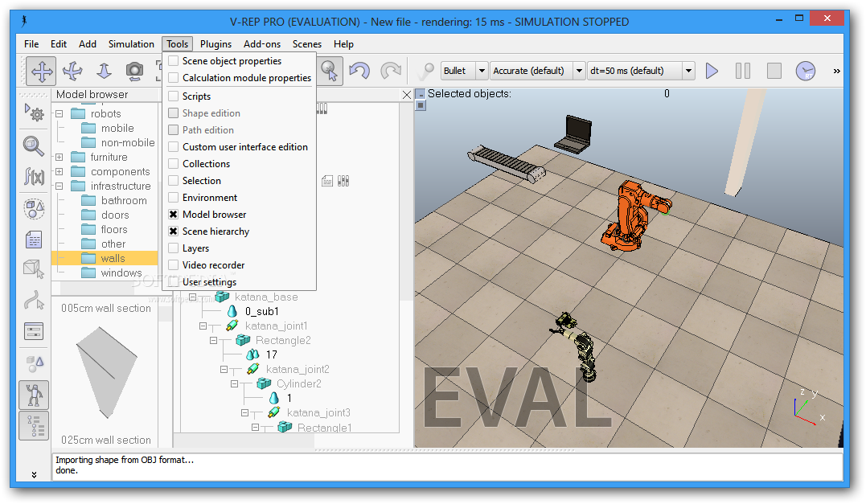Start the simulation with play button
Viewport: 866px width, 504px height.
(x=712, y=72)
